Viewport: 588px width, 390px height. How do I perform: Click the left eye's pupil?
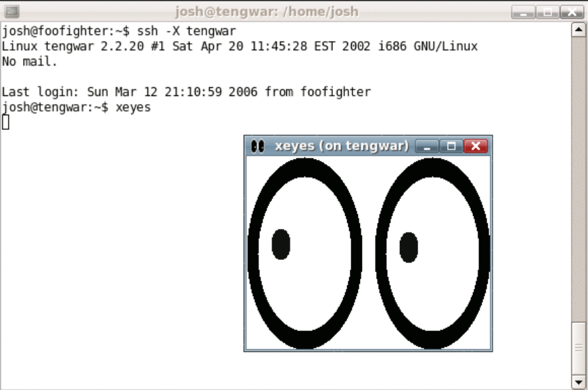(x=281, y=244)
